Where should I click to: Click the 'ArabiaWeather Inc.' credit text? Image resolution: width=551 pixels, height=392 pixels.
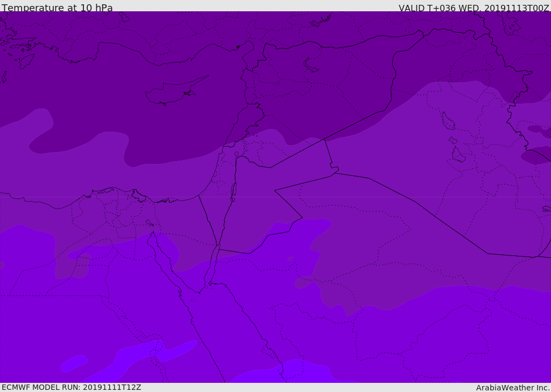click(513, 388)
